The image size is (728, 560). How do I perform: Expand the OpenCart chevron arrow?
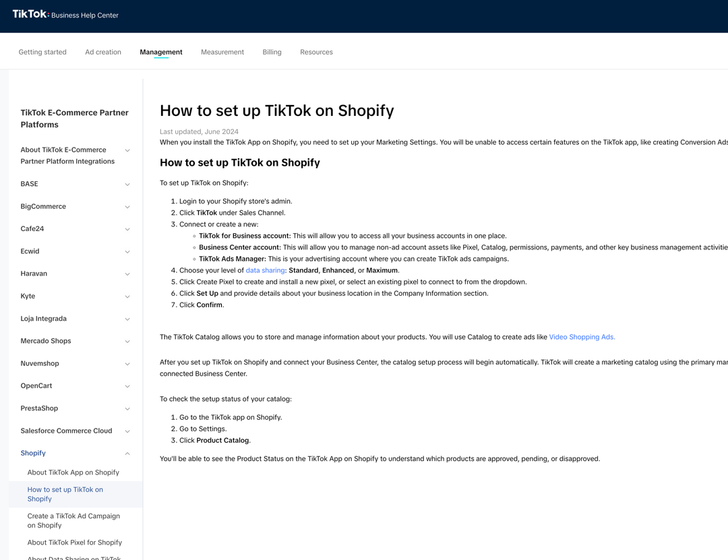tap(127, 386)
